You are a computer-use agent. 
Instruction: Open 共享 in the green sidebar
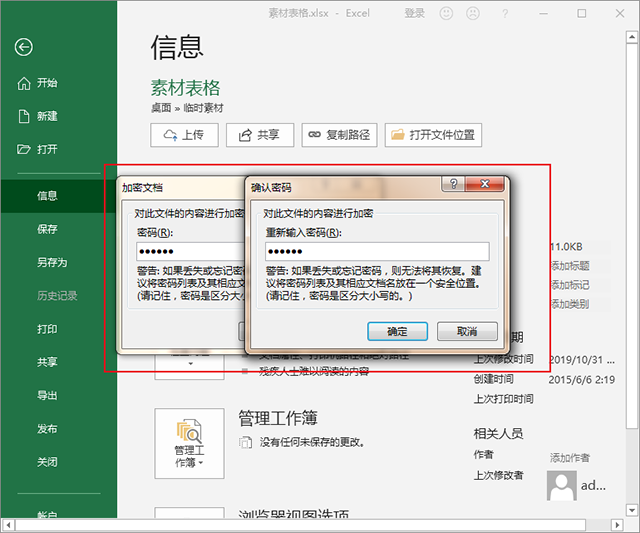pyautogui.click(x=47, y=362)
